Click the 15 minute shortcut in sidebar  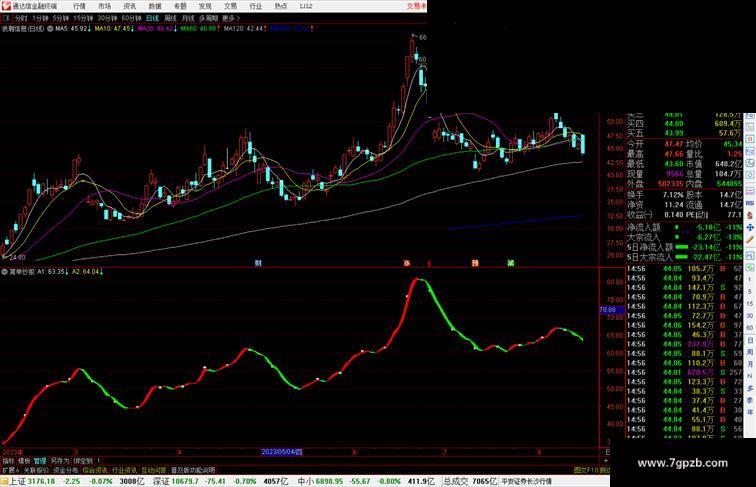(x=750, y=304)
